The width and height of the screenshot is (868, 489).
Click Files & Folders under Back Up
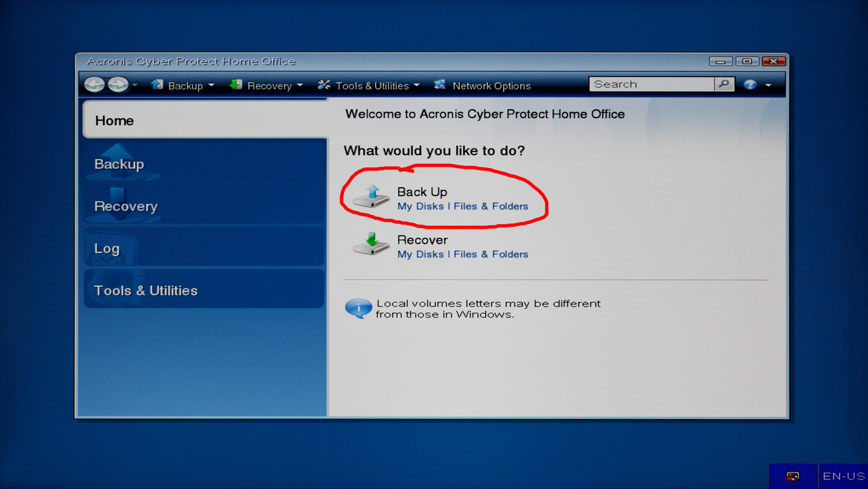(x=490, y=206)
